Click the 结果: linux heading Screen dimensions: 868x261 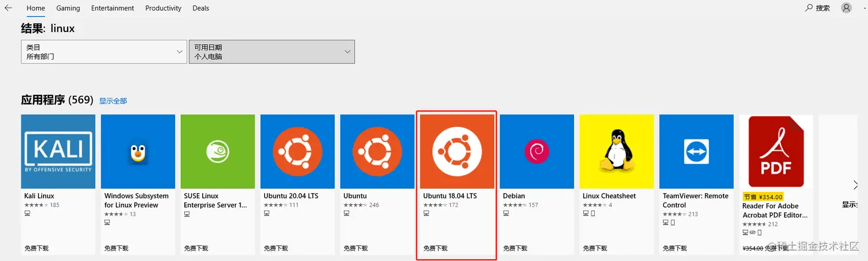pyautogui.click(x=48, y=28)
